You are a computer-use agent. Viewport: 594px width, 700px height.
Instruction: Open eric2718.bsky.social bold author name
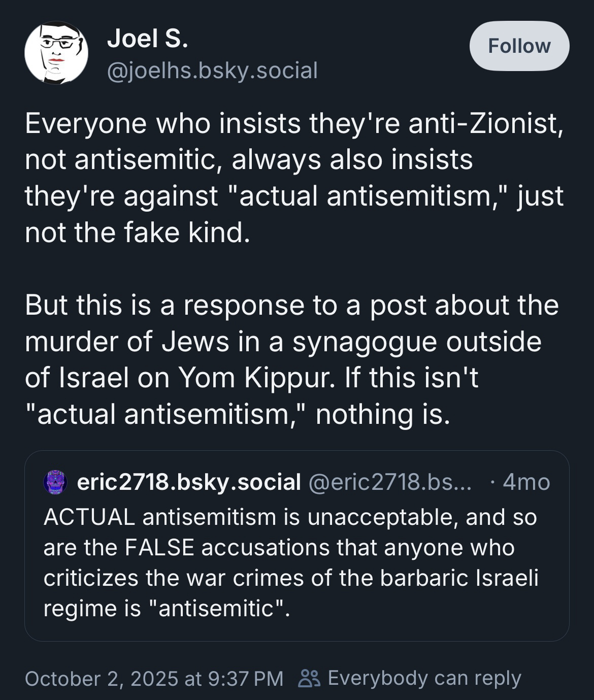(189, 482)
